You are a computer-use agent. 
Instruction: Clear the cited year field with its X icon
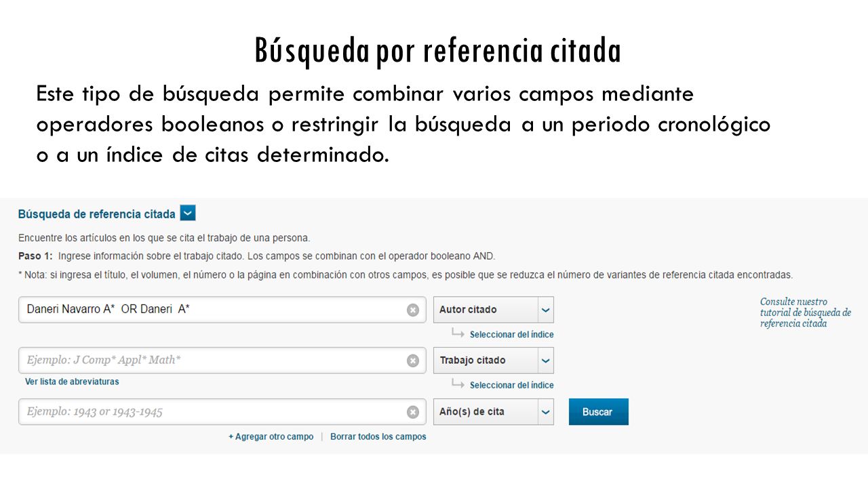click(x=412, y=412)
